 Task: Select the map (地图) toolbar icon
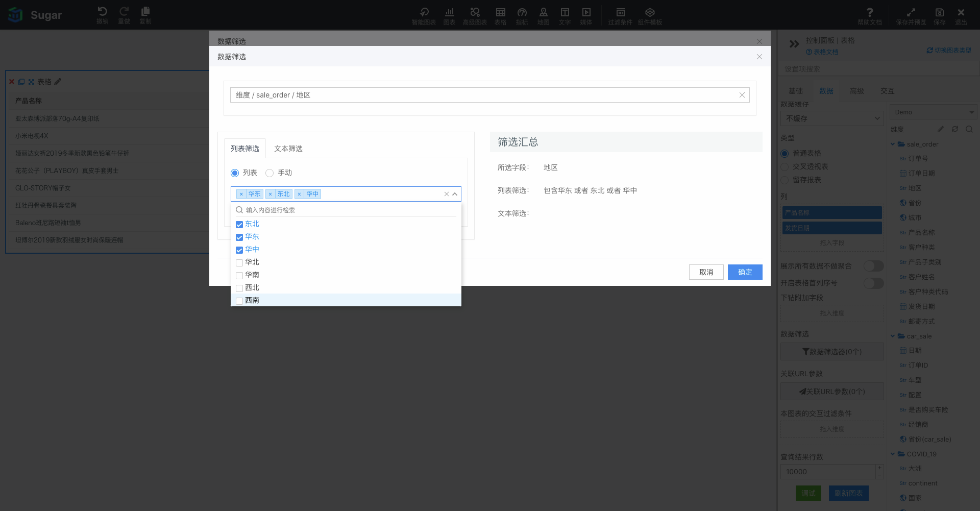tap(543, 16)
